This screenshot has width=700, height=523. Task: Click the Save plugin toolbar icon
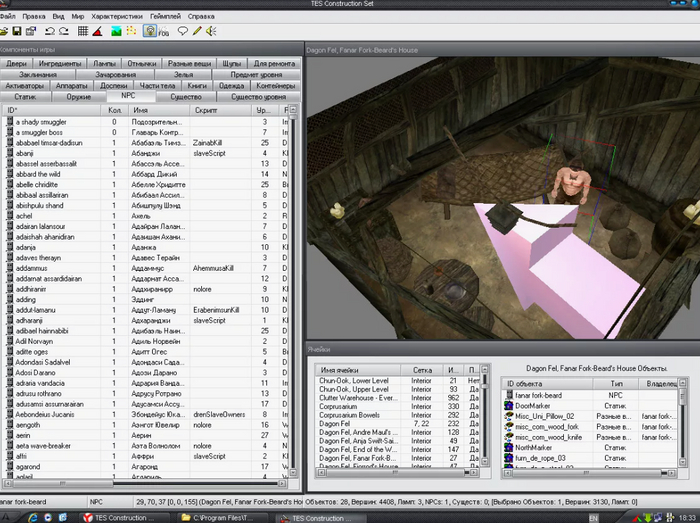coord(16,31)
